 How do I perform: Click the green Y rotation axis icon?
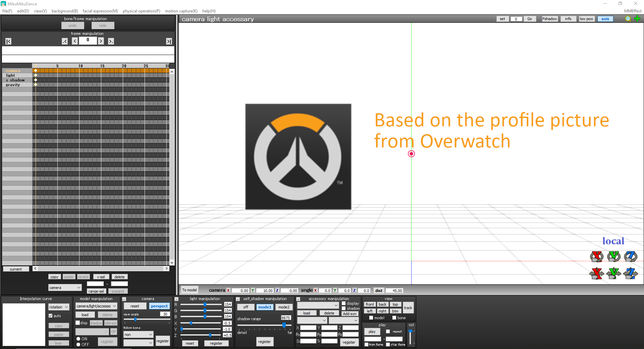614,257
